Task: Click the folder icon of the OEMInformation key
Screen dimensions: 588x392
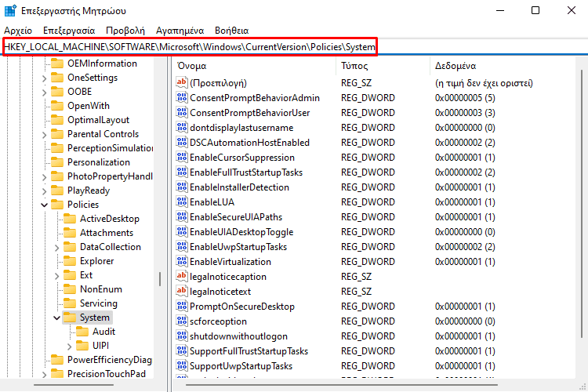Action: 57,63
